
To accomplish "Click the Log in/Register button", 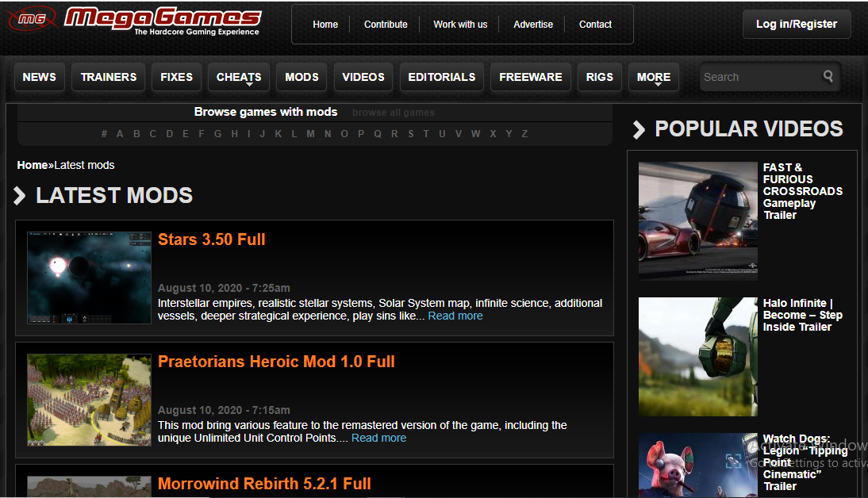I will (x=797, y=24).
